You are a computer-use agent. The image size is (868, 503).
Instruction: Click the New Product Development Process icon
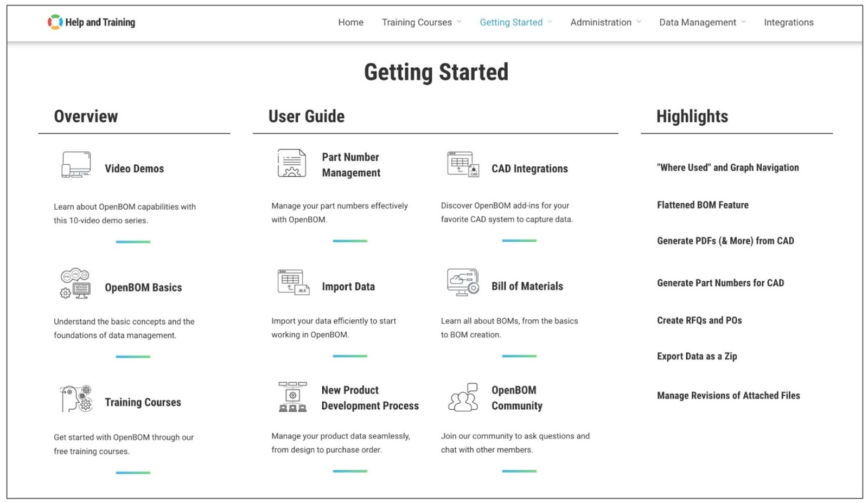(293, 397)
